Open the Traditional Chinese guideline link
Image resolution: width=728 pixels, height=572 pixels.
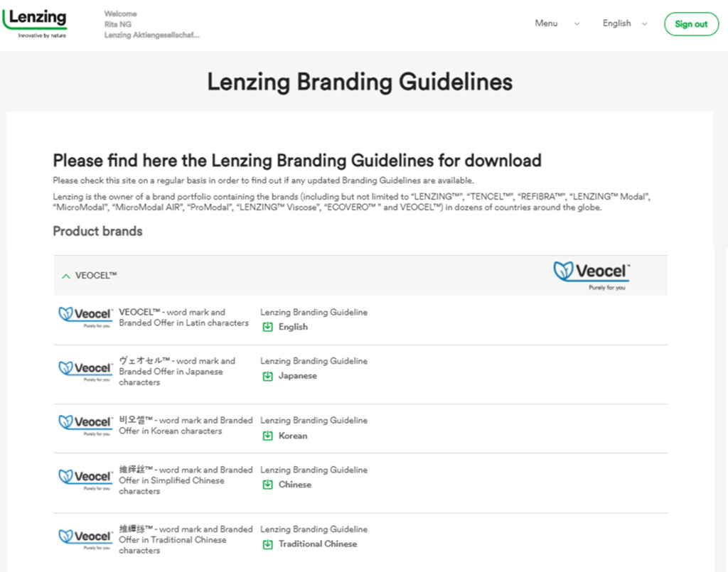[x=318, y=544]
